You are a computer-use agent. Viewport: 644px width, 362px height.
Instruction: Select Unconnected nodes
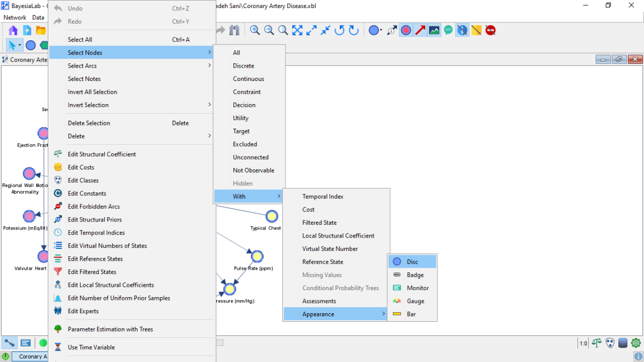coord(250,157)
